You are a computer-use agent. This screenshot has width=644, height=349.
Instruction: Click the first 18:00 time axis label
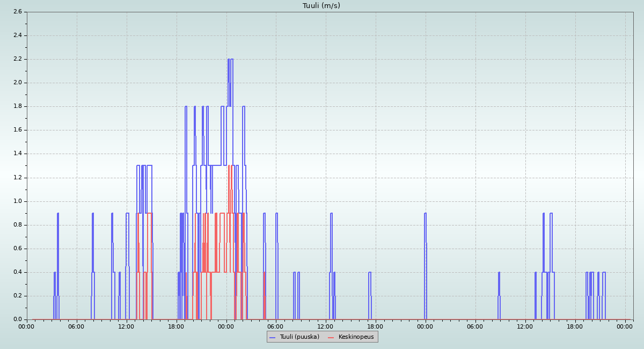pyautogui.click(x=176, y=326)
